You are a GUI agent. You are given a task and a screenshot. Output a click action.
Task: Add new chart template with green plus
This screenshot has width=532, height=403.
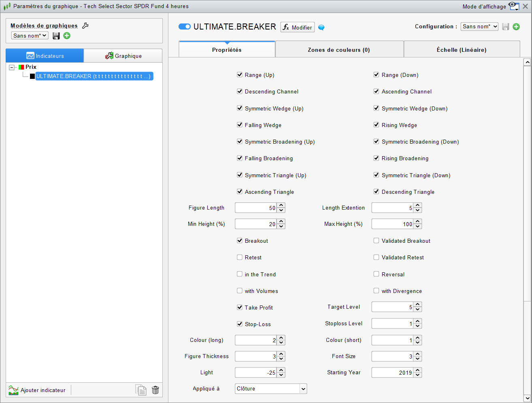pos(67,36)
